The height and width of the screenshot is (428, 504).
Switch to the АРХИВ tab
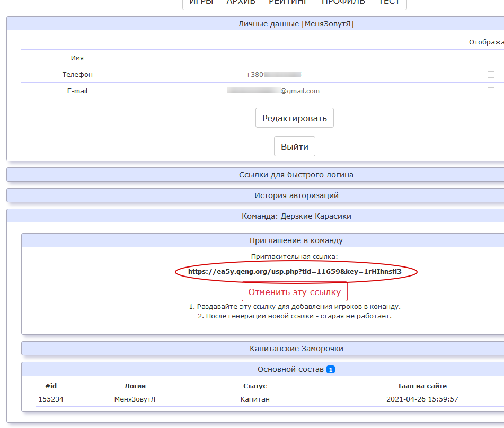241,3
